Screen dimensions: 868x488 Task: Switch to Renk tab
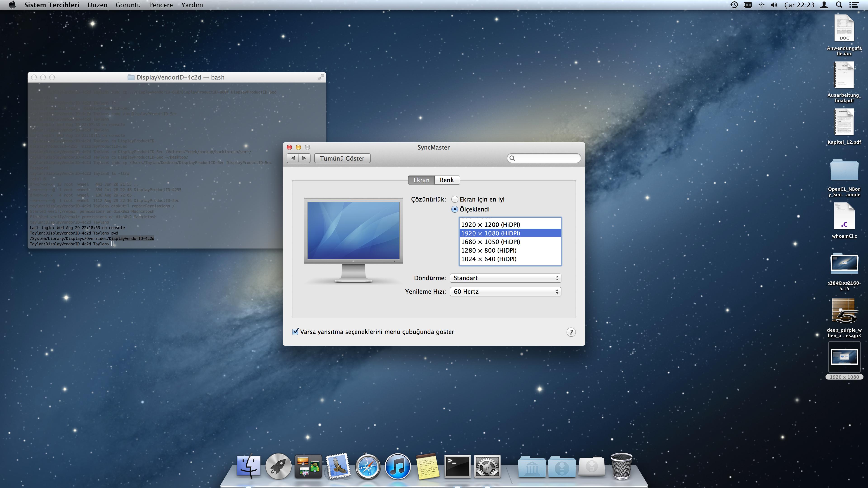coord(447,180)
